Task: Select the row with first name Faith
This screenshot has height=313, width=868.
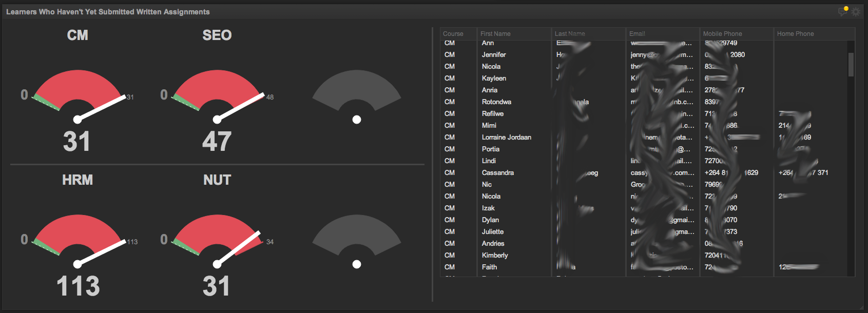Action: tap(644, 267)
